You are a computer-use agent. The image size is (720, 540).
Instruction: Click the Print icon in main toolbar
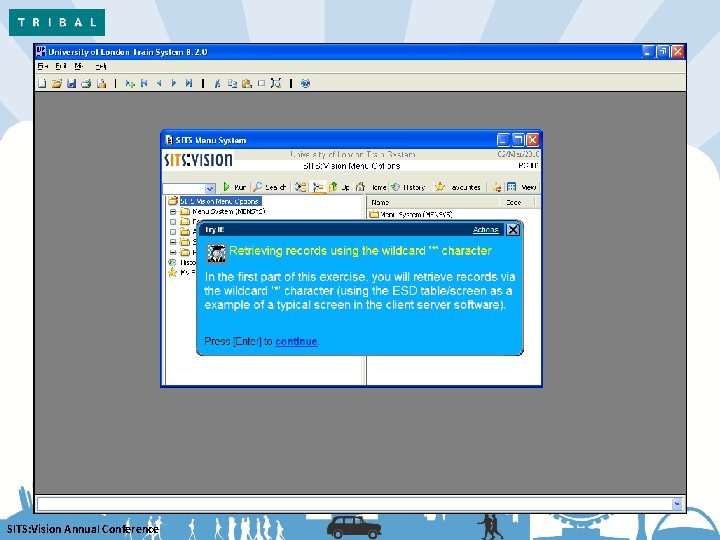click(x=86, y=83)
